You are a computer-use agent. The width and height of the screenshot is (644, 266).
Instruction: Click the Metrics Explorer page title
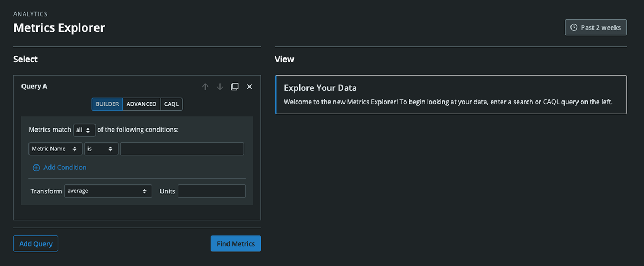[59, 27]
